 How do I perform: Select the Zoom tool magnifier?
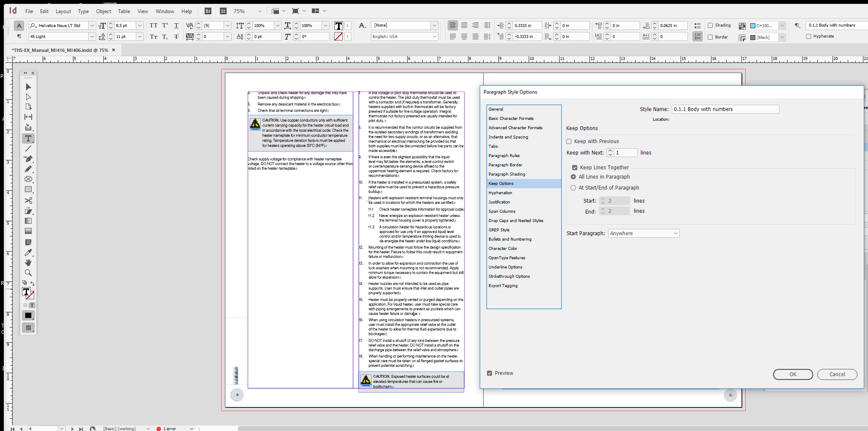click(x=28, y=273)
